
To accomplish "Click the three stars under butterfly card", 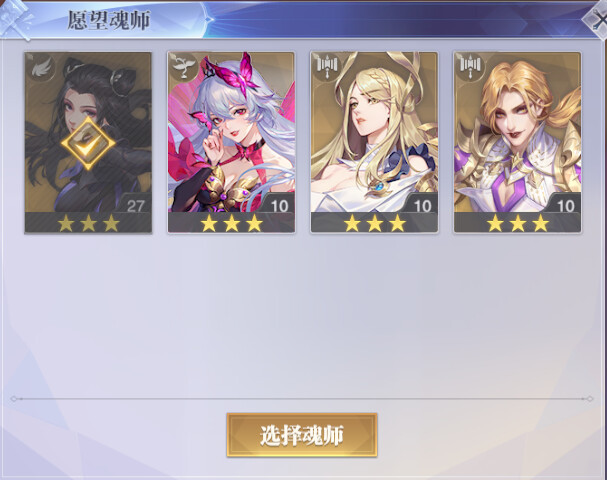I will [x=231, y=223].
